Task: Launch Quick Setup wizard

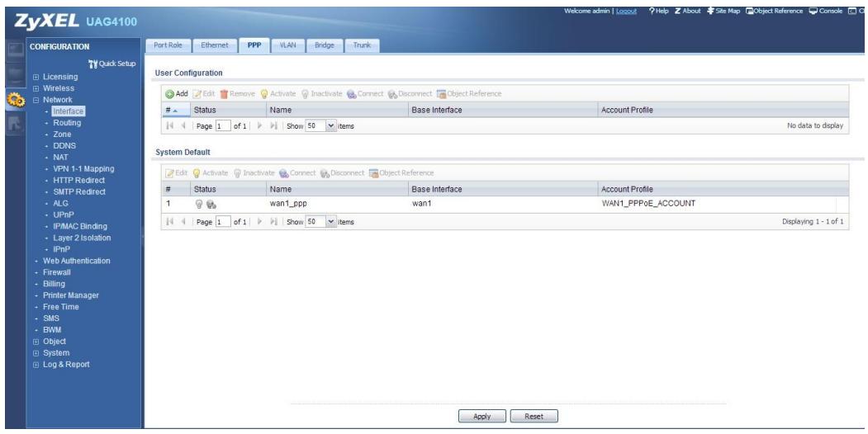Action: 111,64
